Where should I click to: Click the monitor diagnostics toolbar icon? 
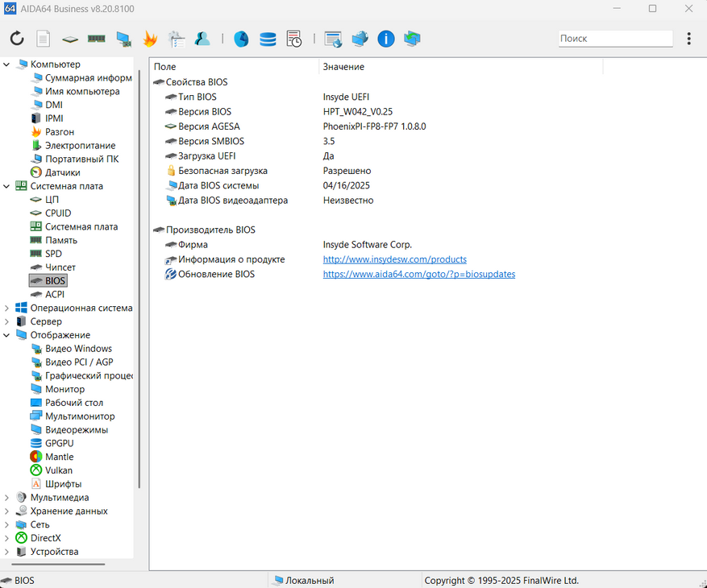click(x=123, y=39)
